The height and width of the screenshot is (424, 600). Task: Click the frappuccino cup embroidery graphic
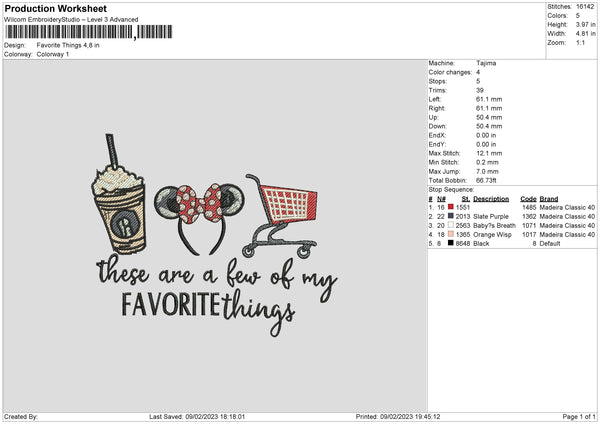pos(119,194)
